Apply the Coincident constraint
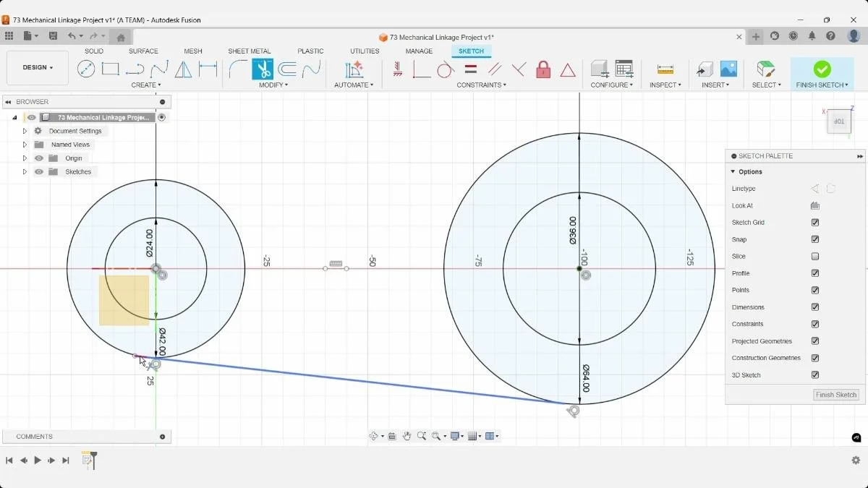Viewport: 868px width, 488px height. [421, 69]
